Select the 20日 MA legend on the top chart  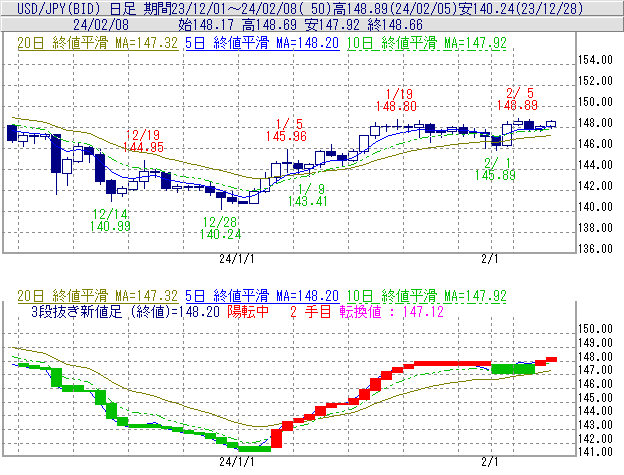(x=98, y=43)
